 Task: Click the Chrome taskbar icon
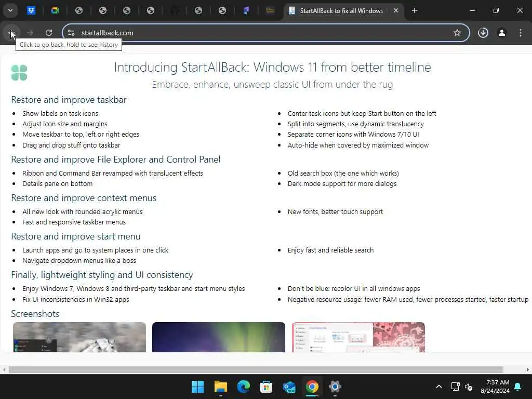pyautogui.click(x=312, y=387)
